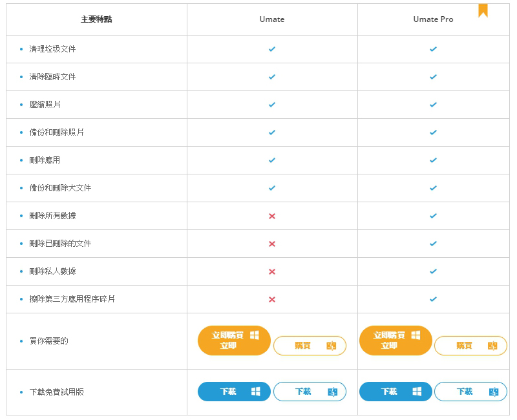Select the Umate Pro column header
This screenshot has width=517, height=420.
[x=433, y=19]
